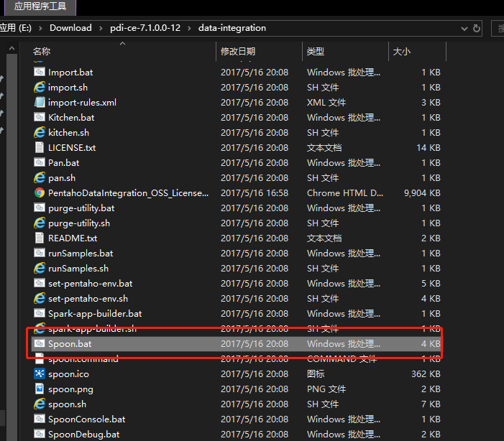Viewport: 504px width, 441px height.
Task: Navigate to 应用 (E:) drive in address bar
Action: click(x=16, y=28)
